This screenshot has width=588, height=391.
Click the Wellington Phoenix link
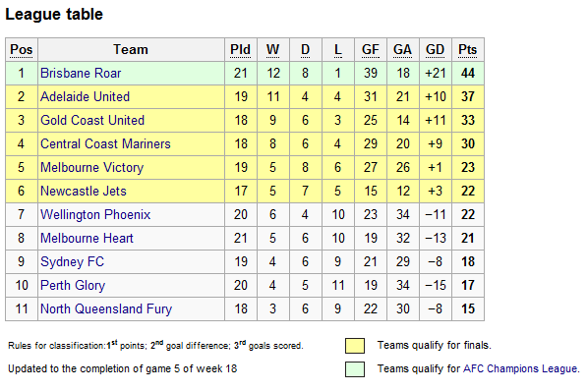pos(95,214)
